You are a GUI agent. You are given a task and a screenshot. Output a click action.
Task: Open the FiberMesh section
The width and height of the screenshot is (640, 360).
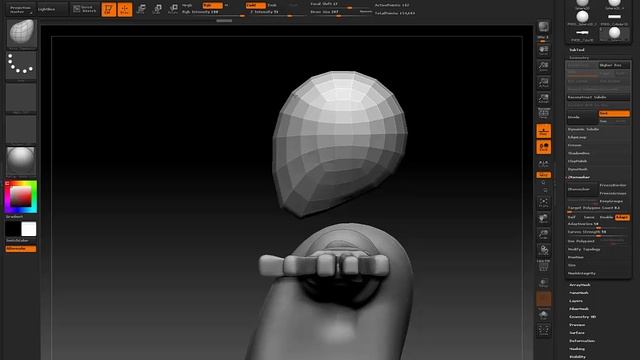(x=579, y=309)
